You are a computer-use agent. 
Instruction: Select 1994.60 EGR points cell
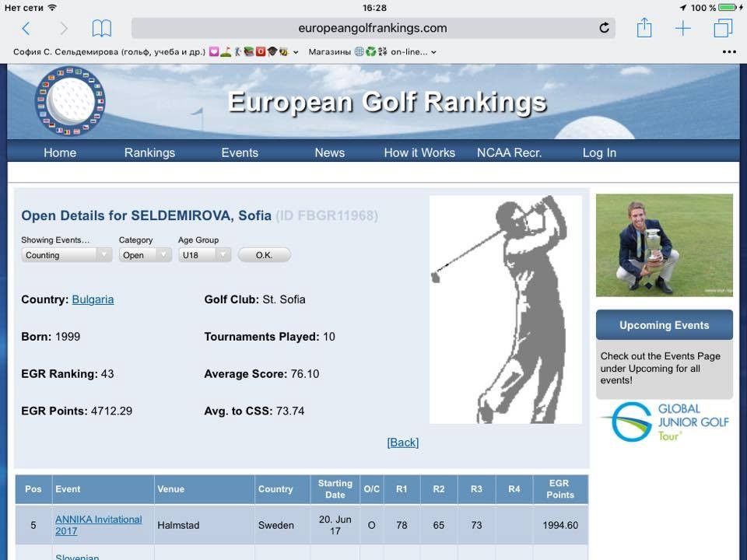(x=560, y=525)
